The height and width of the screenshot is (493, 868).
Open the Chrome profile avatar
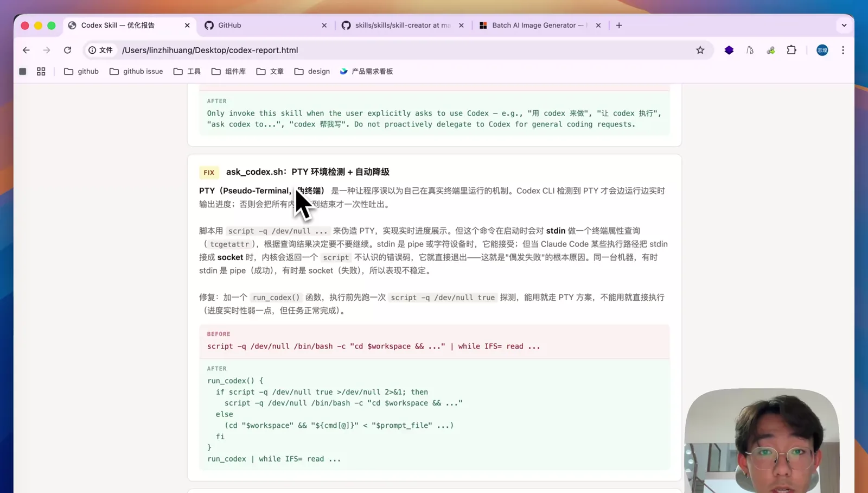coord(822,50)
